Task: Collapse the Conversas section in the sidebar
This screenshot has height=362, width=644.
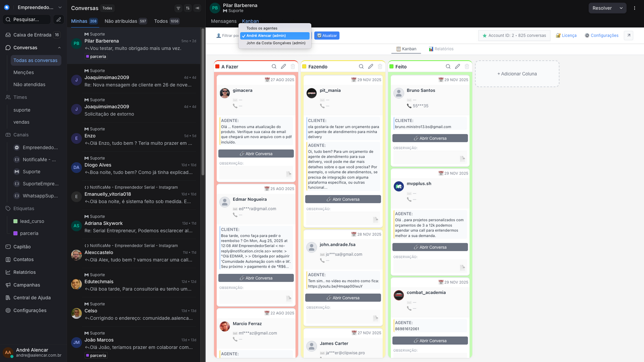Action: [58, 48]
